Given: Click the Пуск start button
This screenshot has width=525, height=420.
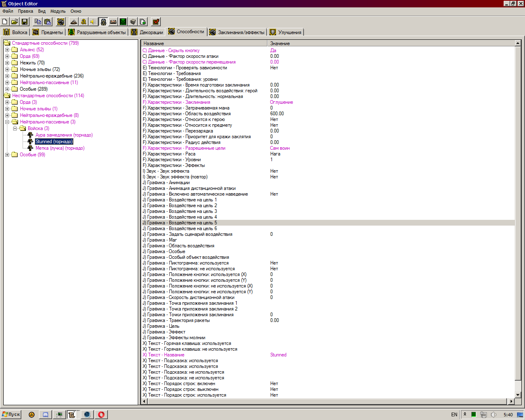Looking at the screenshot, I should click(x=11, y=415).
